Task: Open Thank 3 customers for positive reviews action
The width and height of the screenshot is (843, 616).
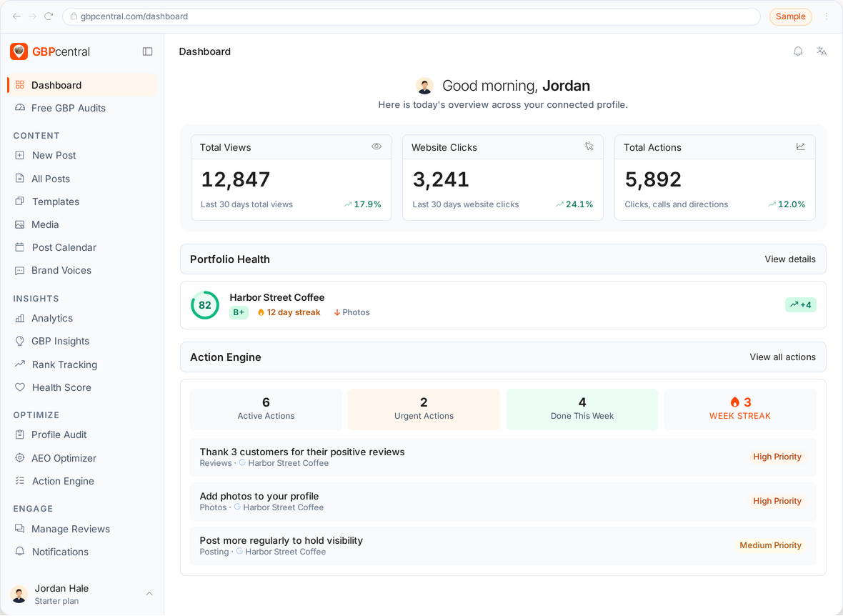Action: click(x=503, y=457)
